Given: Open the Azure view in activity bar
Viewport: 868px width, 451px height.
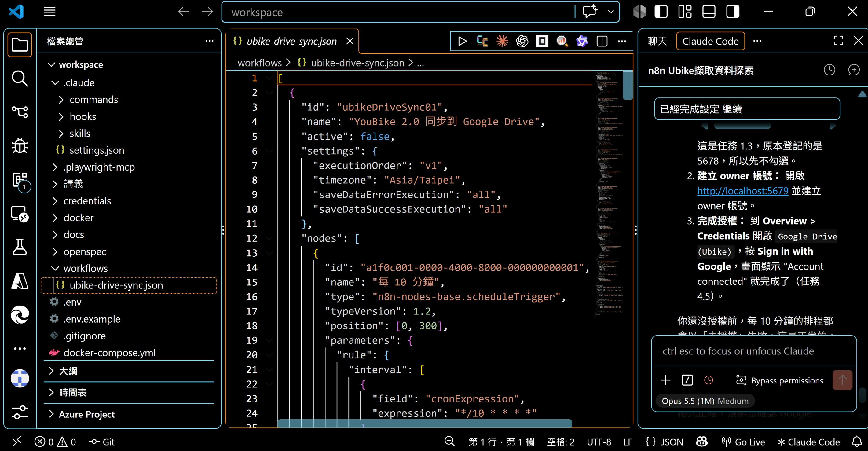Looking at the screenshot, I should [20, 281].
